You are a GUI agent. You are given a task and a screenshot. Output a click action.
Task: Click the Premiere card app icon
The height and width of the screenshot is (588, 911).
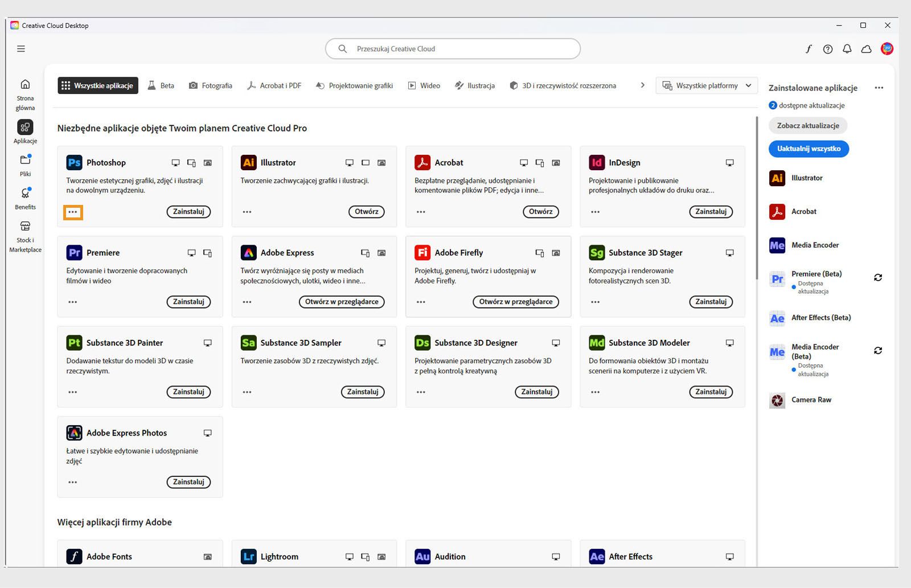74,253
